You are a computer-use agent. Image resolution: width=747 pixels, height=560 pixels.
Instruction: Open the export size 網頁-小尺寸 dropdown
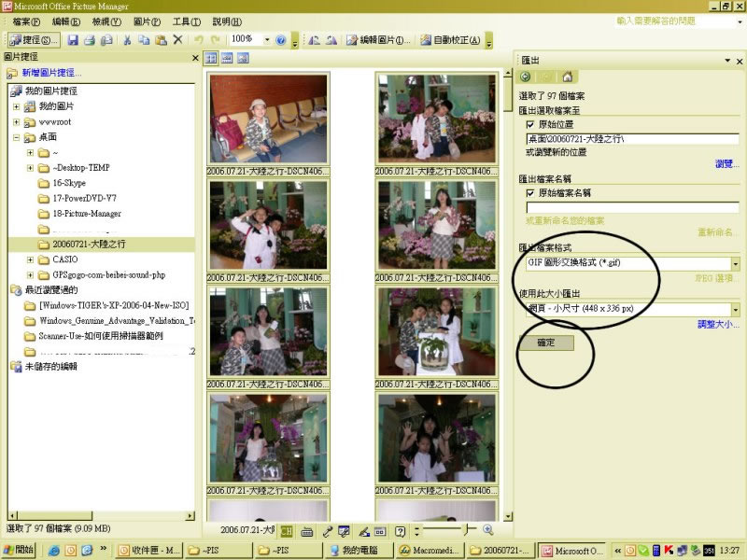(736, 310)
